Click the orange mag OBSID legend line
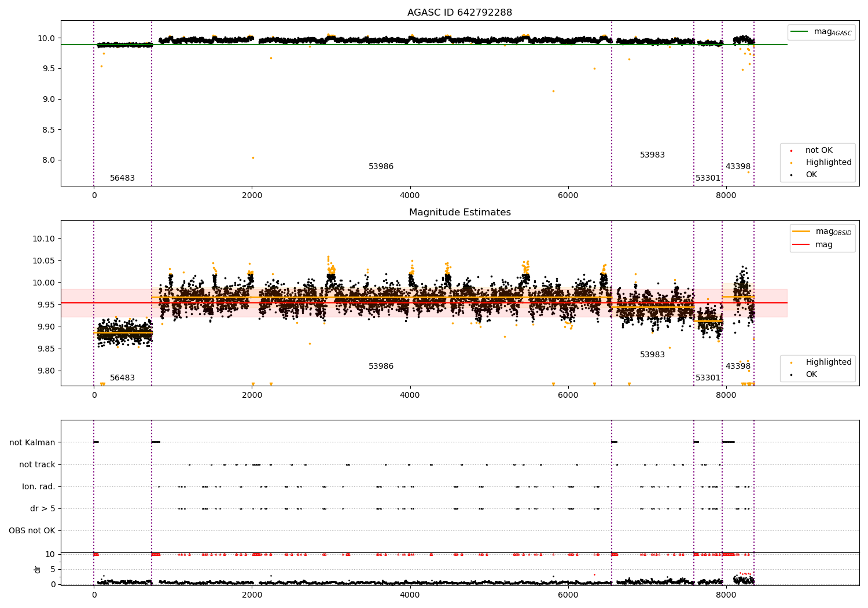Screen dimensions: 868x608 [x=801, y=232]
